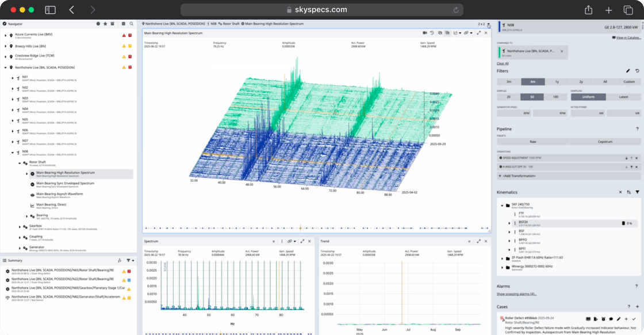This screenshot has width=644, height=335.
Task: Select the All time range filter
Action: [x=605, y=82]
